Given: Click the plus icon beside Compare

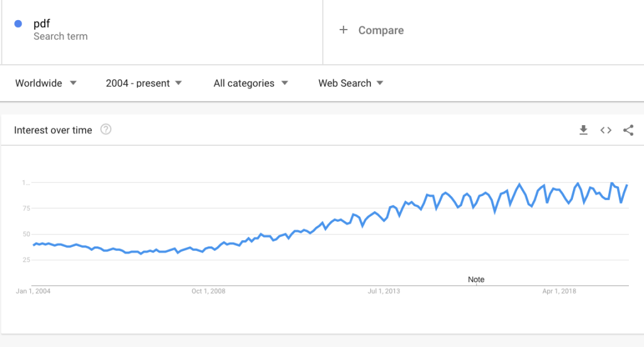Looking at the screenshot, I should (x=343, y=30).
